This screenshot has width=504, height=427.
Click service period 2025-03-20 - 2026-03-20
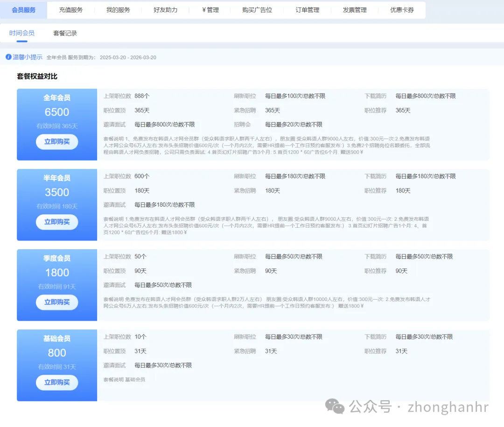click(128, 57)
